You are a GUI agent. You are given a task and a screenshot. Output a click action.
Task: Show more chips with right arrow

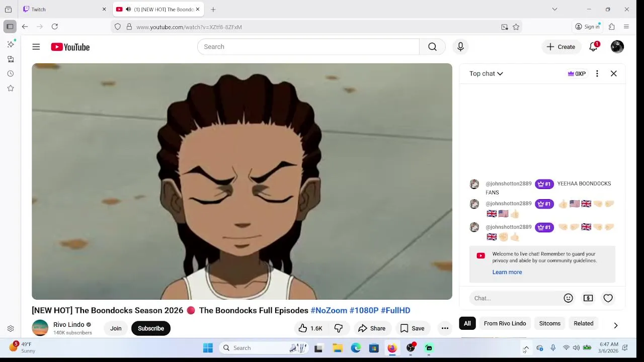click(616, 325)
